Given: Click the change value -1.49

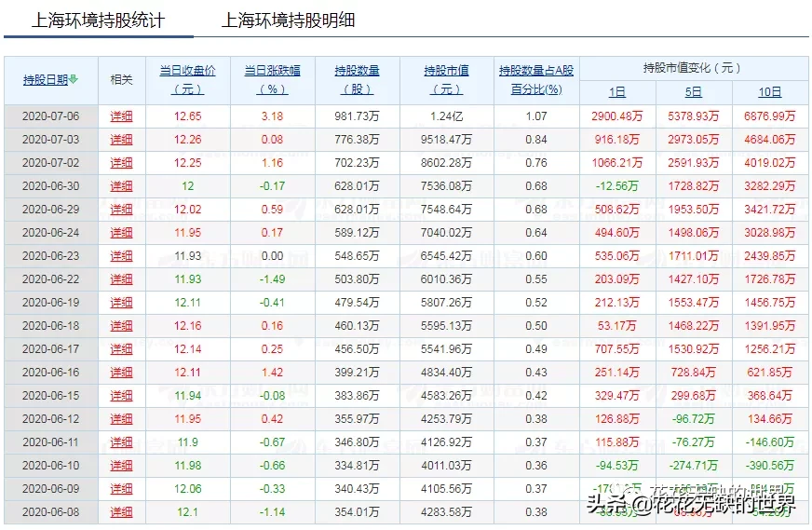Looking at the screenshot, I should point(273,279).
